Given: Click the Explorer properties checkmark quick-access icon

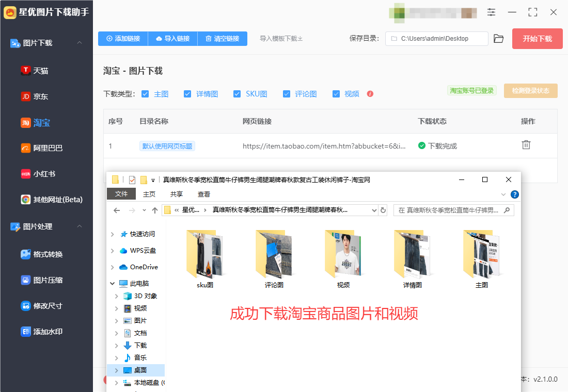Looking at the screenshot, I should click(x=132, y=179).
